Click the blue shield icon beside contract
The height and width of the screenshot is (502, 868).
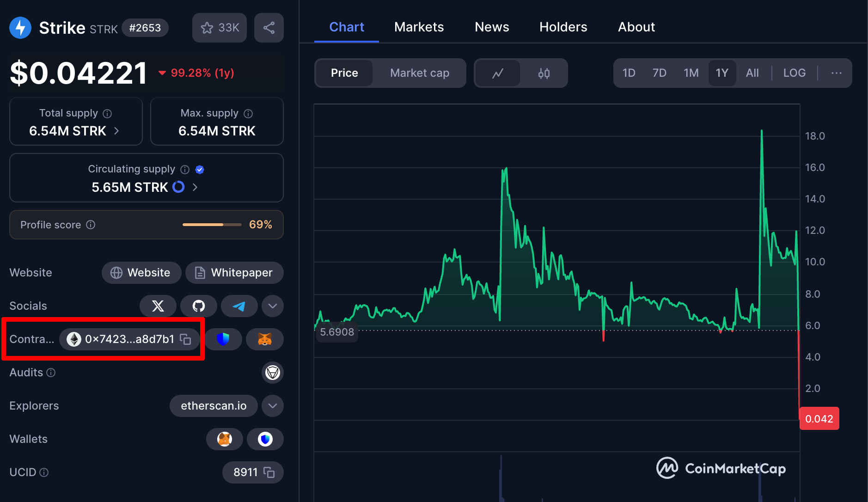click(223, 339)
